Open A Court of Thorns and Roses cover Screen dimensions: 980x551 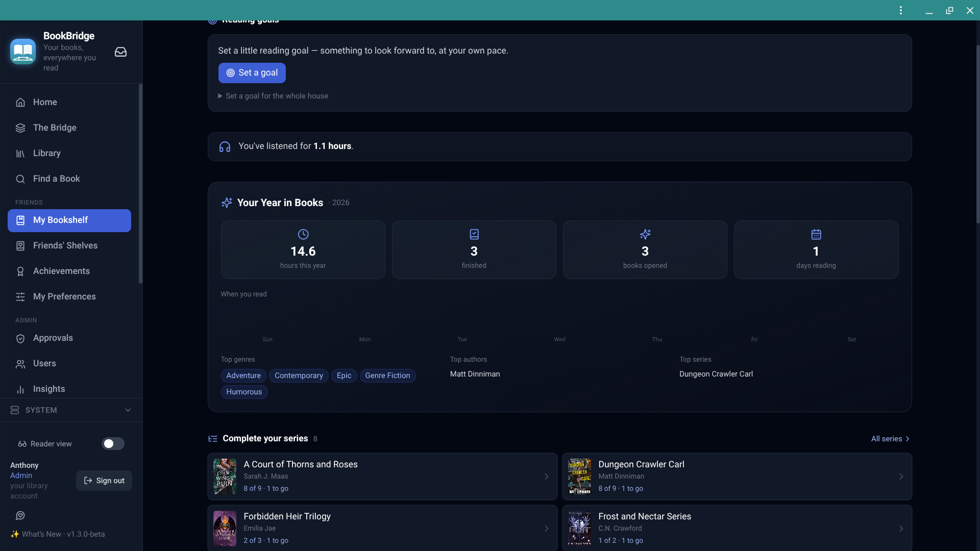tap(225, 477)
